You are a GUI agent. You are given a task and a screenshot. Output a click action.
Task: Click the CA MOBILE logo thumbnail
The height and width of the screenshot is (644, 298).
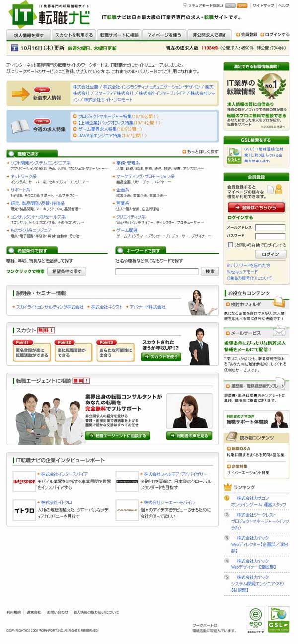pos(127,510)
